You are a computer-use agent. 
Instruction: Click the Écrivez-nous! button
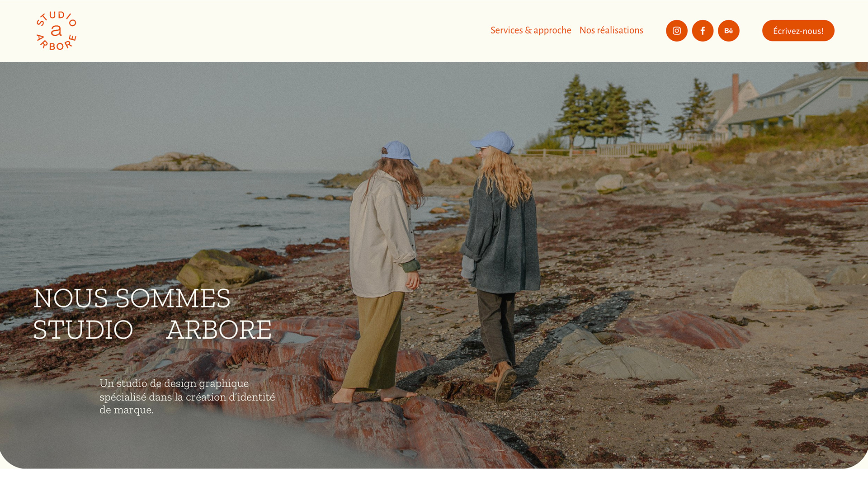click(798, 31)
